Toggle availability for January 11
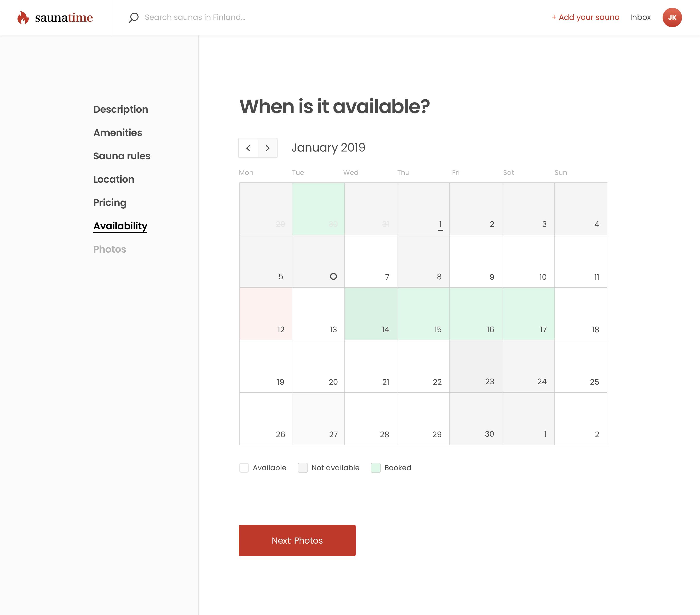This screenshot has height=615, width=700. coord(581,261)
